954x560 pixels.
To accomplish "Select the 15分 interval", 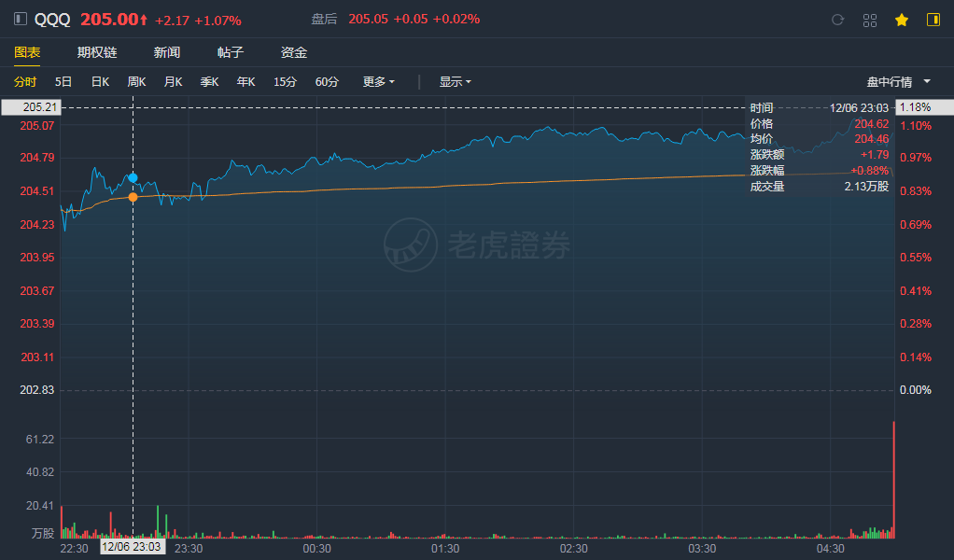I will [285, 82].
